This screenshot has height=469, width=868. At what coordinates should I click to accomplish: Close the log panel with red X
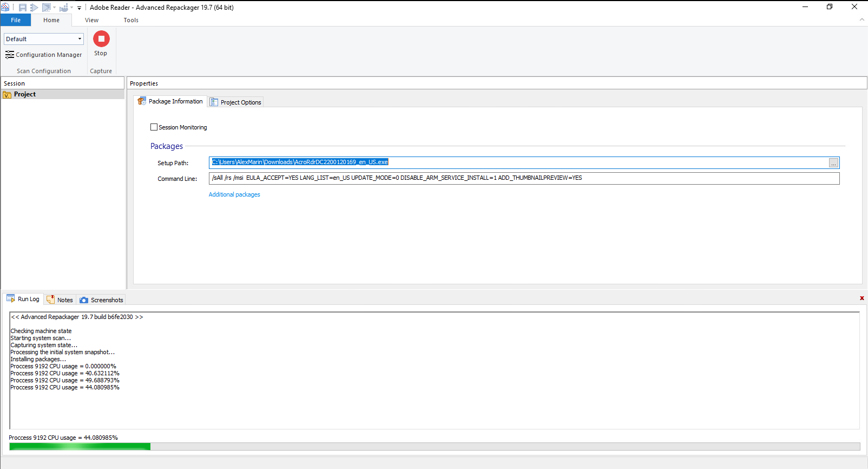tap(862, 298)
